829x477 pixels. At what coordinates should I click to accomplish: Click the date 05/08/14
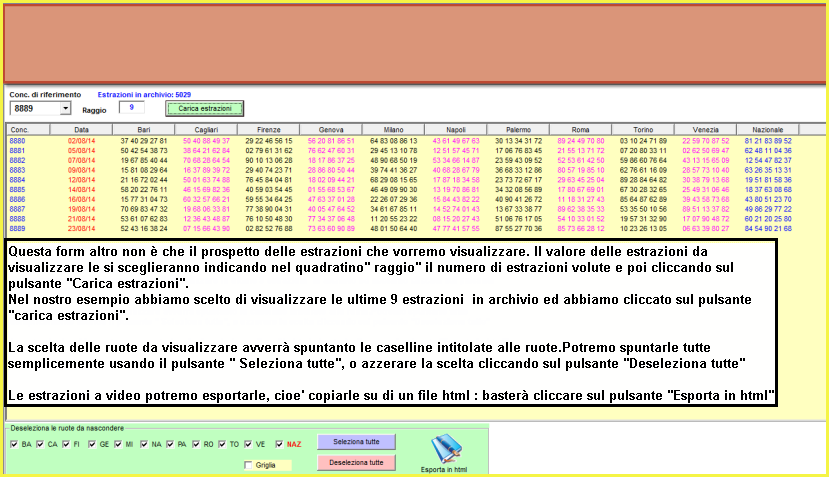[81, 151]
